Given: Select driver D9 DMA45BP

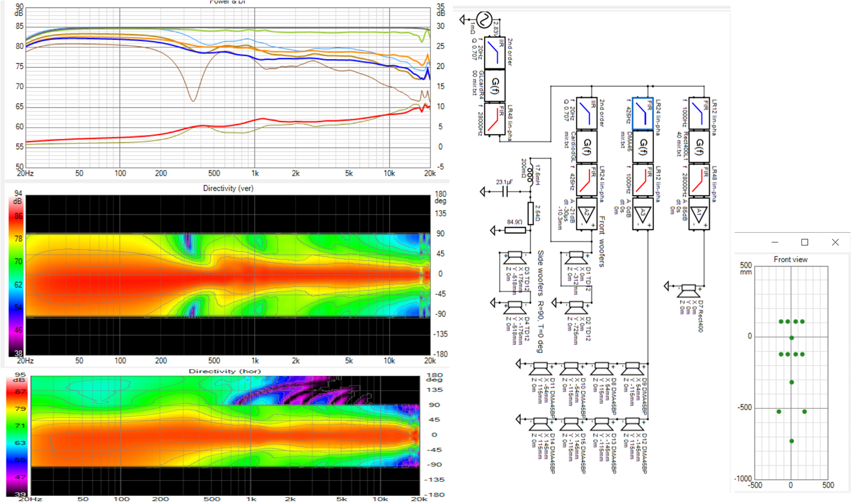Looking at the screenshot, I should coord(632,368).
